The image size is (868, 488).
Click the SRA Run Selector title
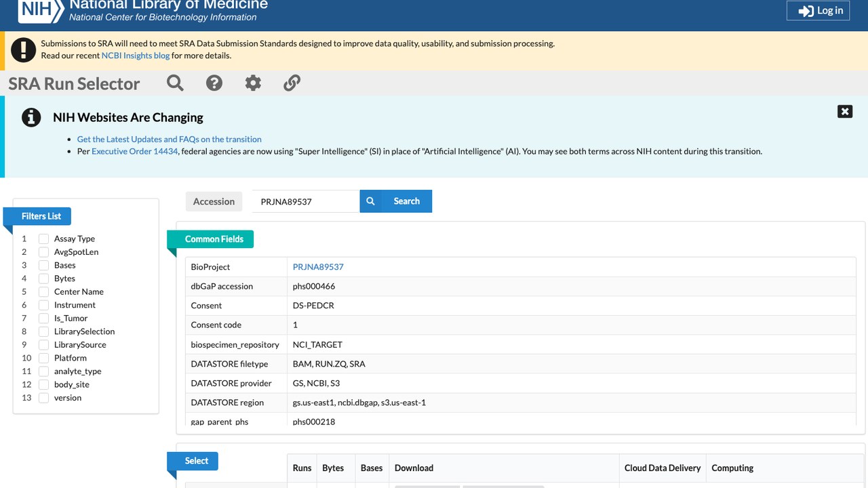tap(74, 83)
